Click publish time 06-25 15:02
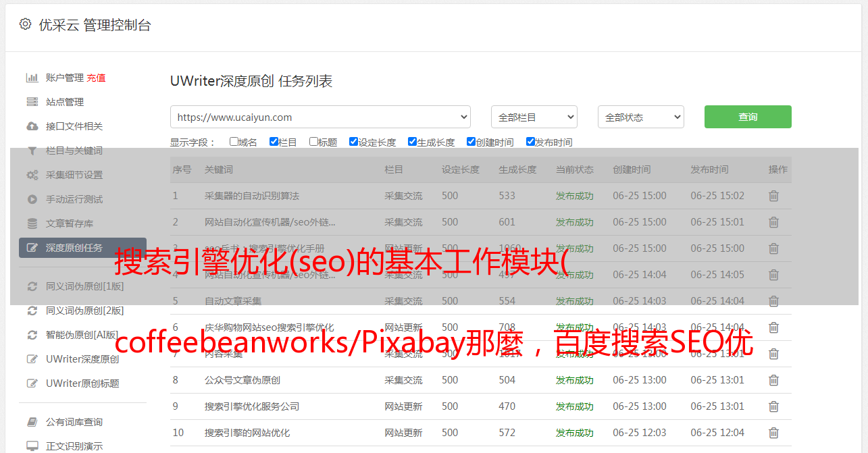The width and height of the screenshot is (868, 453). (x=717, y=196)
